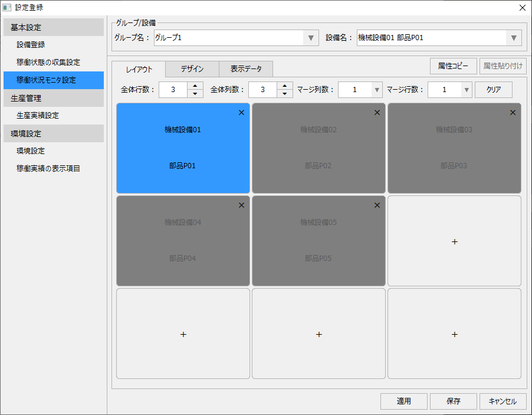Add equipment to the empty cell beside 機械設備05

pos(454,241)
